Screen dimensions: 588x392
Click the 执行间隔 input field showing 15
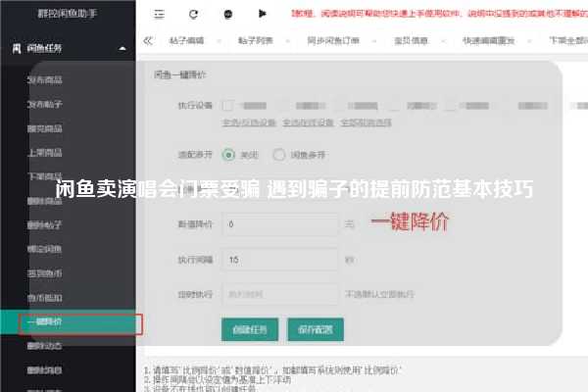[x=279, y=260]
